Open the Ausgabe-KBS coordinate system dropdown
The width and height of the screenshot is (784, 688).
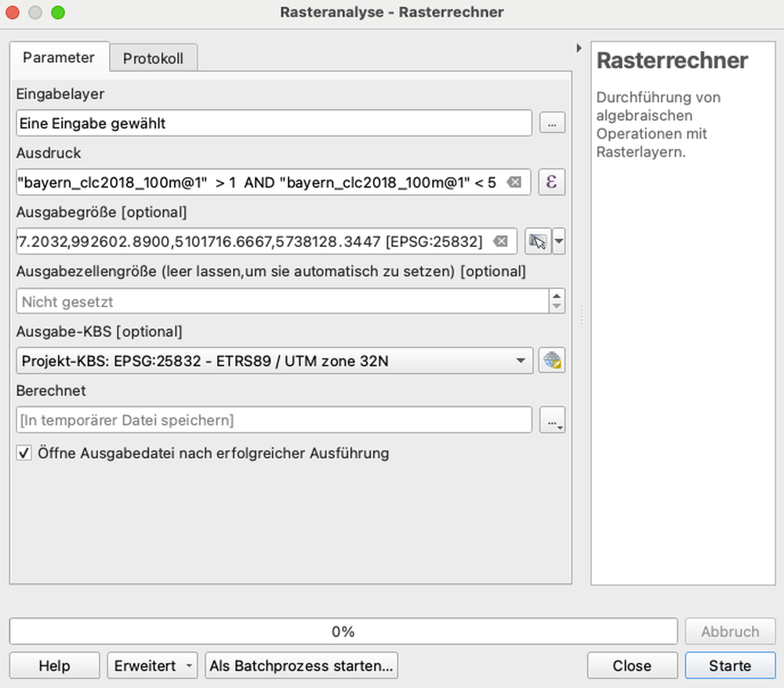click(520, 360)
